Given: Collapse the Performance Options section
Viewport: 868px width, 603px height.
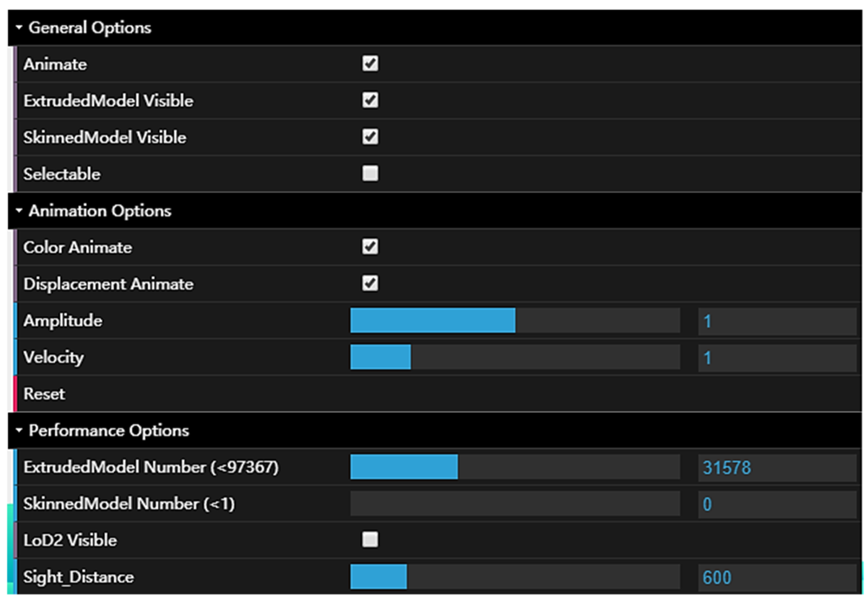Looking at the screenshot, I should coord(19,430).
